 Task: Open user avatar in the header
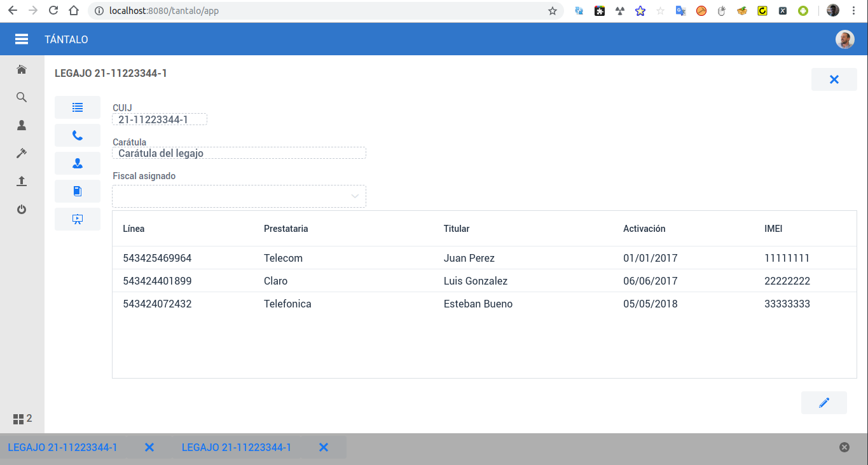[x=844, y=39]
